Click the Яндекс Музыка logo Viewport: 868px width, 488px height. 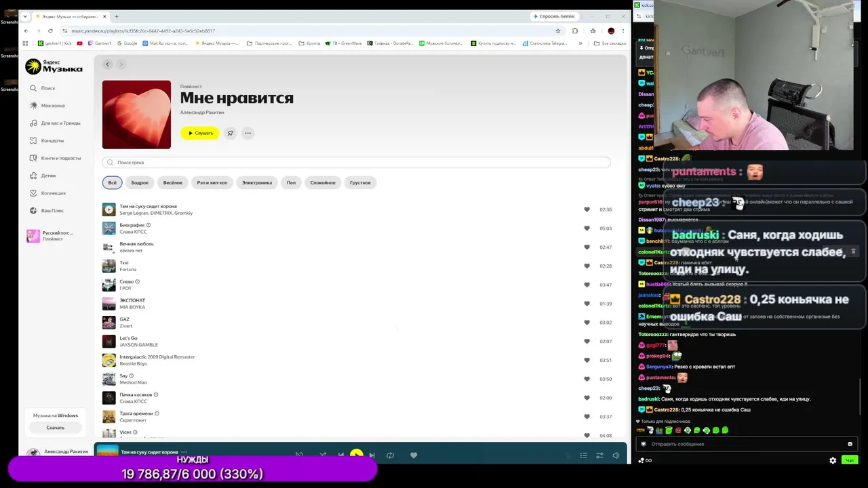point(54,66)
